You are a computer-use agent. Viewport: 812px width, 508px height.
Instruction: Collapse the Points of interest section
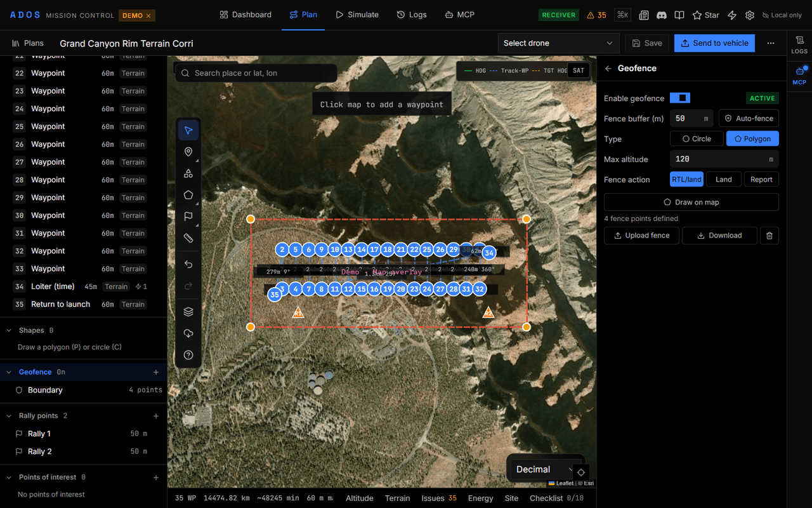9,477
